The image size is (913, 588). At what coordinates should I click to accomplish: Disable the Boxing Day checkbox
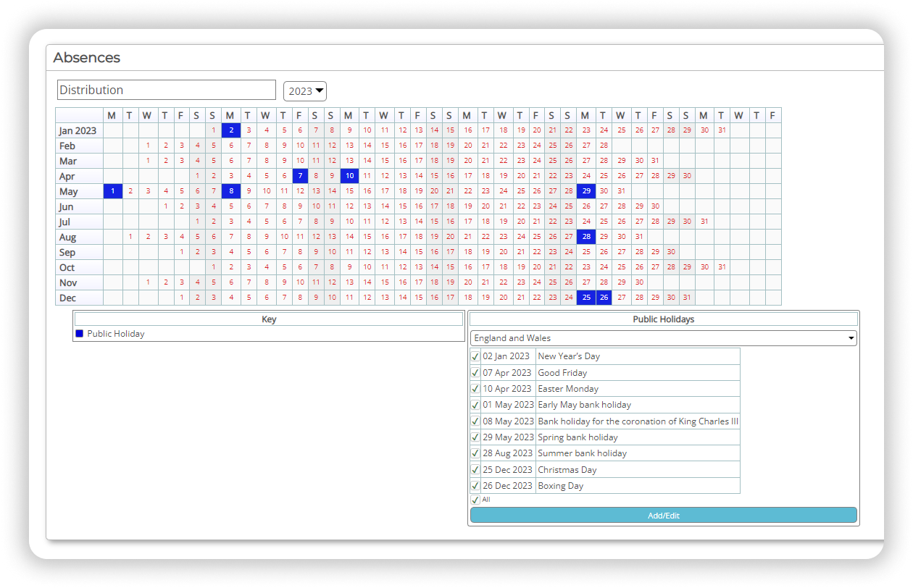tap(475, 485)
